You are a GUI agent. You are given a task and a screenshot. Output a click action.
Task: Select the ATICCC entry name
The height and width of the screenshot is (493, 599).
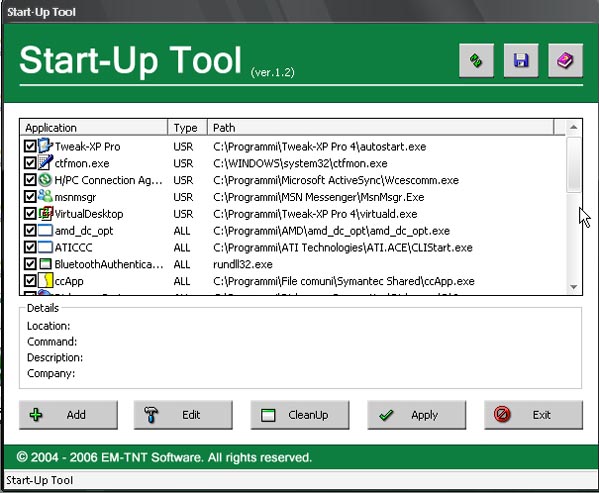(x=73, y=247)
